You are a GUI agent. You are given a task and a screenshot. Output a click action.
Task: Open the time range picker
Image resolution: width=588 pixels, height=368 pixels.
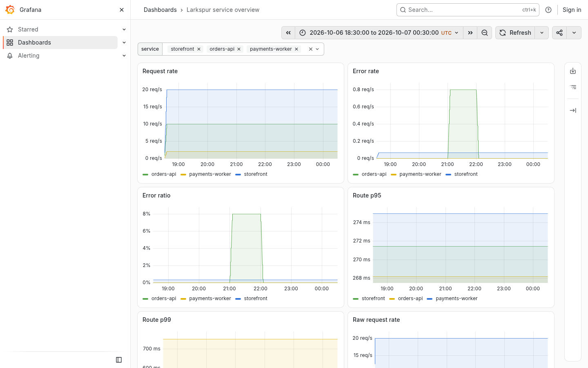[379, 33]
